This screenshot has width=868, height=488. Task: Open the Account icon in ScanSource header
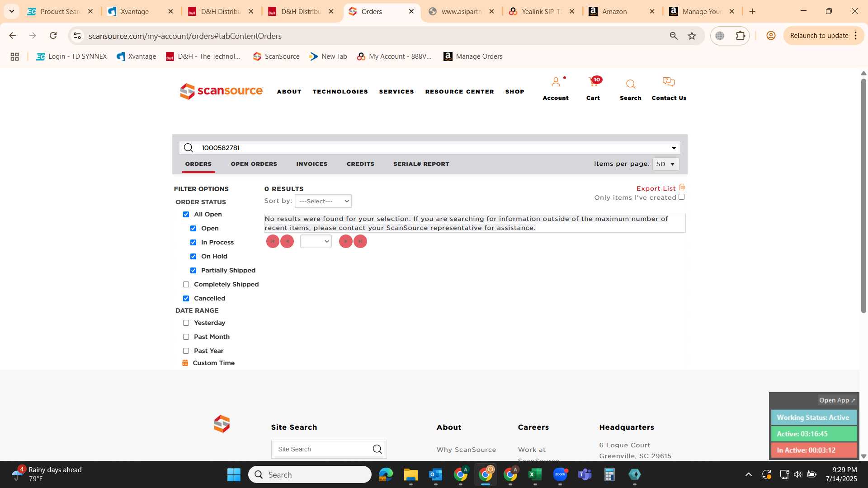point(556,83)
